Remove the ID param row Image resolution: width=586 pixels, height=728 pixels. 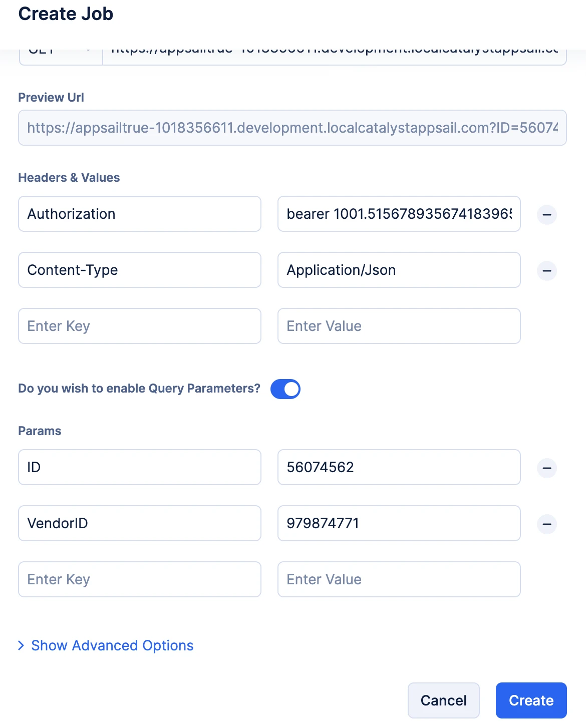546,468
